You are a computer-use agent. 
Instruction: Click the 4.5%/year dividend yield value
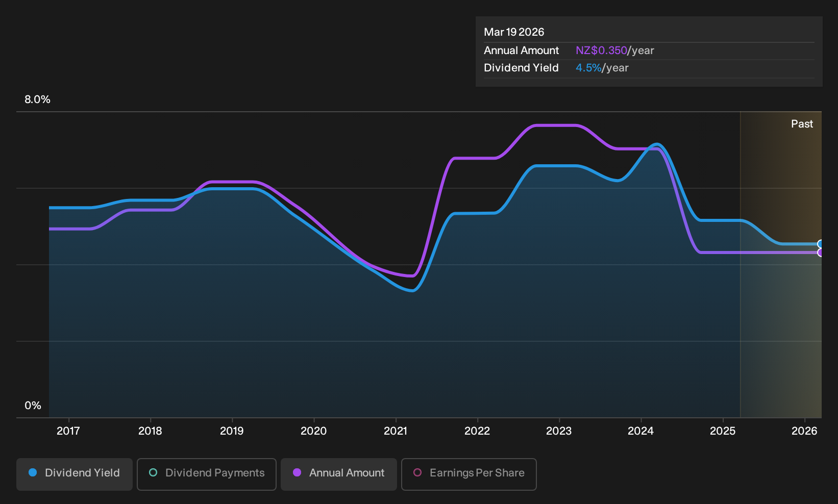pyautogui.click(x=602, y=68)
